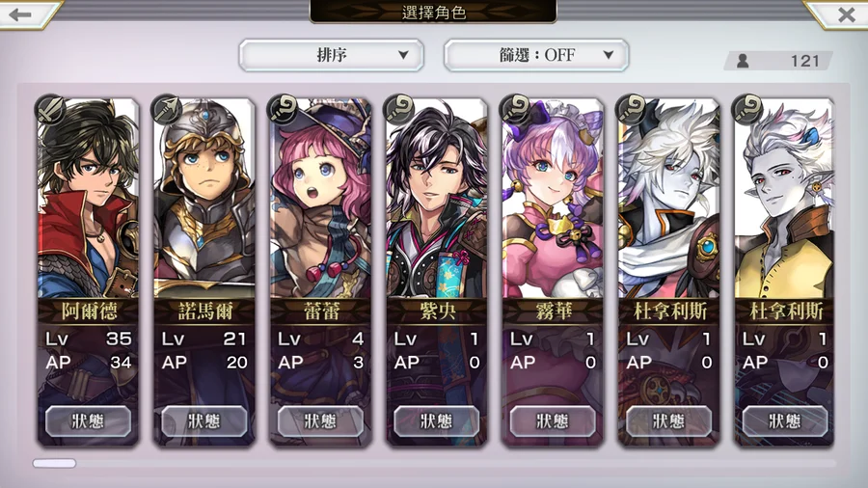This screenshot has width=868, height=488.
Task: Select the 杜拿利斯 portrait with white scarf
Action: point(668,200)
